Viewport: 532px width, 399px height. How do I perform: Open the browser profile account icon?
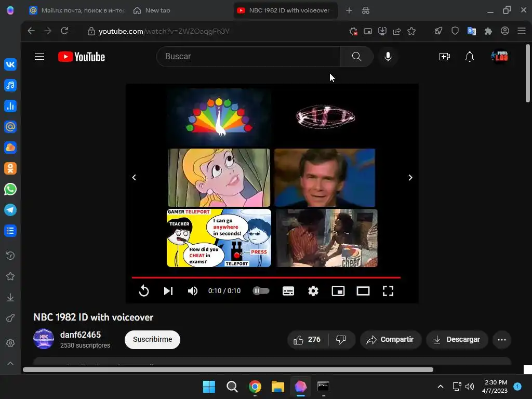(x=505, y=31)
